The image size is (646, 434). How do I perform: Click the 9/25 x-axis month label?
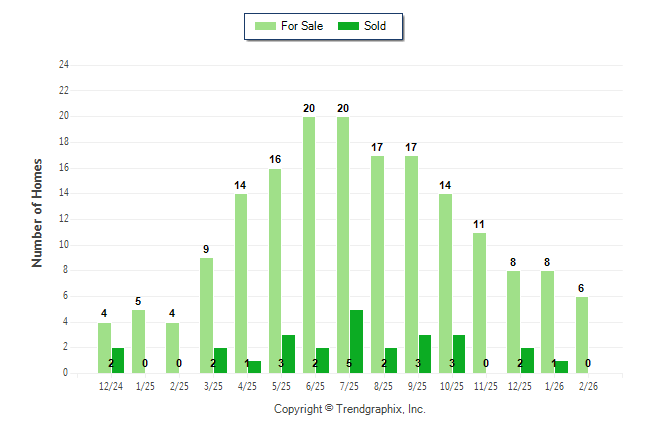pyautogui.click(x=418, y=385)
